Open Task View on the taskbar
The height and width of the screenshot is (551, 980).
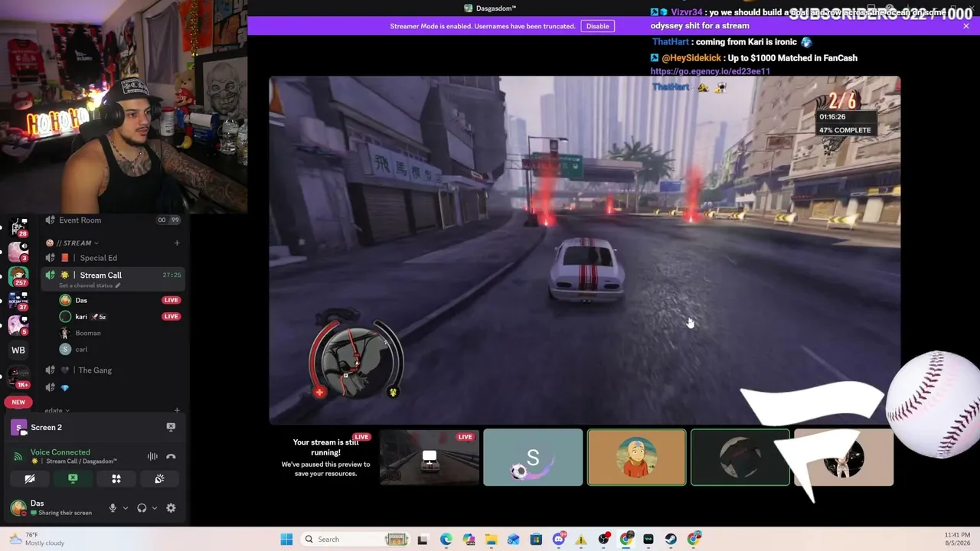tap(422, 540)
